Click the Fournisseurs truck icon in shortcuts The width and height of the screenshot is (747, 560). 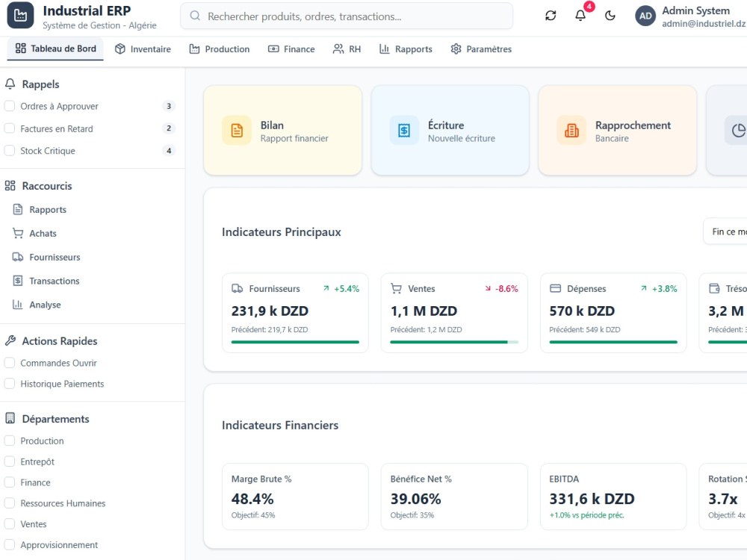tap(18, 257)
